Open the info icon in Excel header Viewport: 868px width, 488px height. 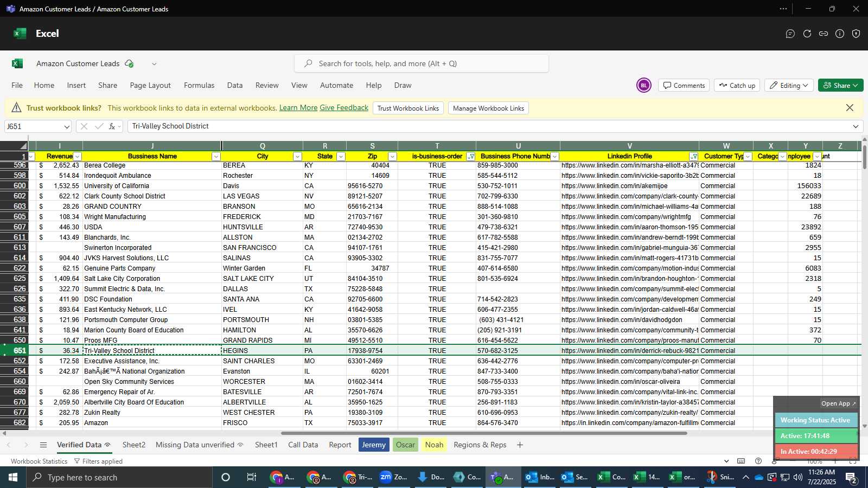tap(840, 34)
